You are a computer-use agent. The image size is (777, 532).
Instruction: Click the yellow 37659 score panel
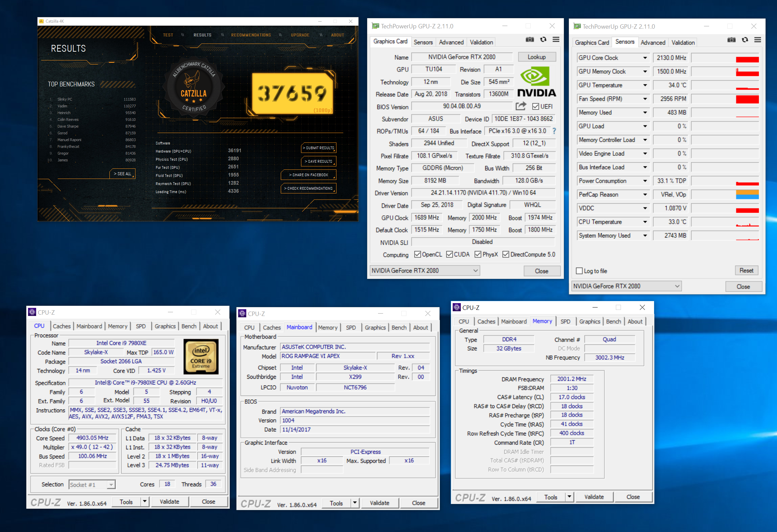(x=293, y=94)
